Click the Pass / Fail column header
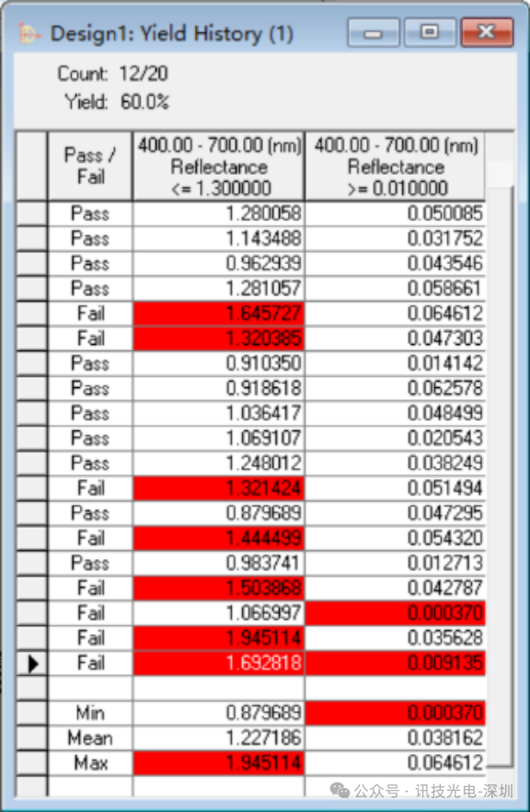Image resolution: width=530 pixels, height=812 pixels. [90, 166]
